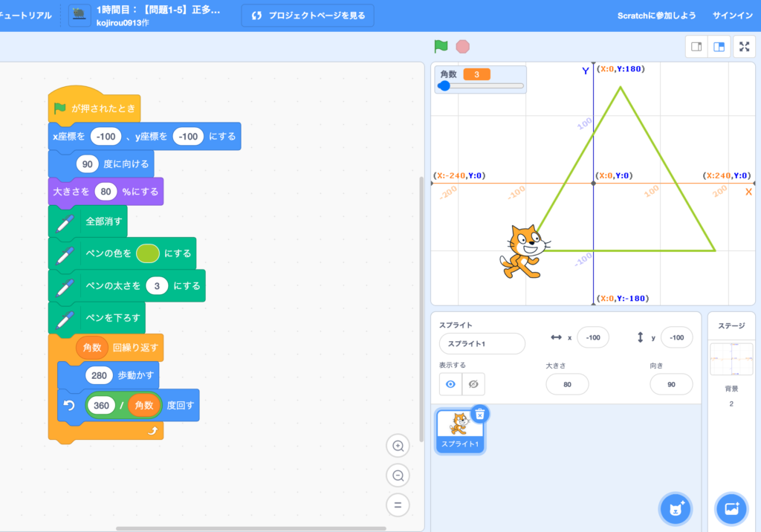This screenshot has height=532, width=761.
Task: Zoom in on the code area with the plus magnifier
Action: coord(398,446)
